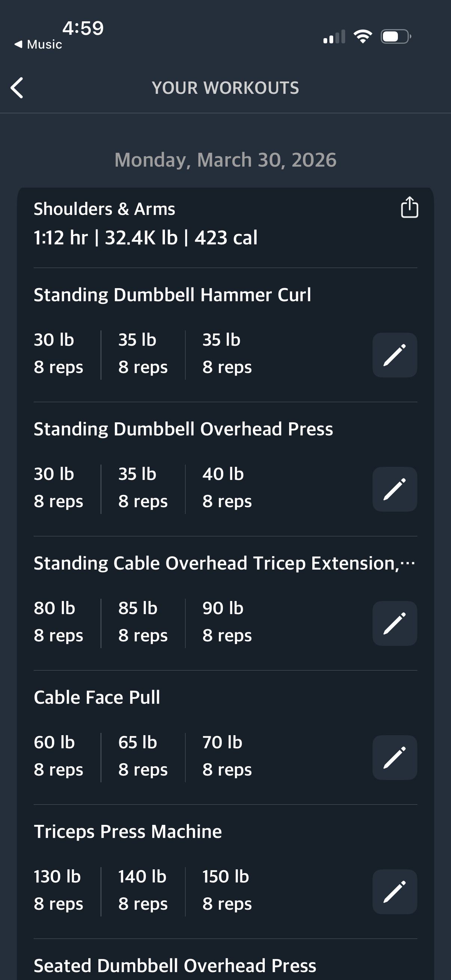This screenshot has width=451, height=980.
Task: Open Seated Dumbbell Overhead Press exercise
Action: [175, 965]
